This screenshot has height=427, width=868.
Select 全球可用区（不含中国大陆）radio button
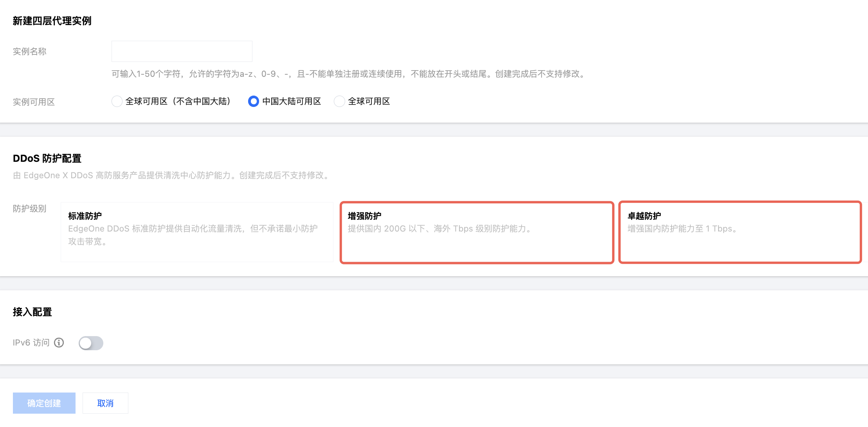[117, 101]
